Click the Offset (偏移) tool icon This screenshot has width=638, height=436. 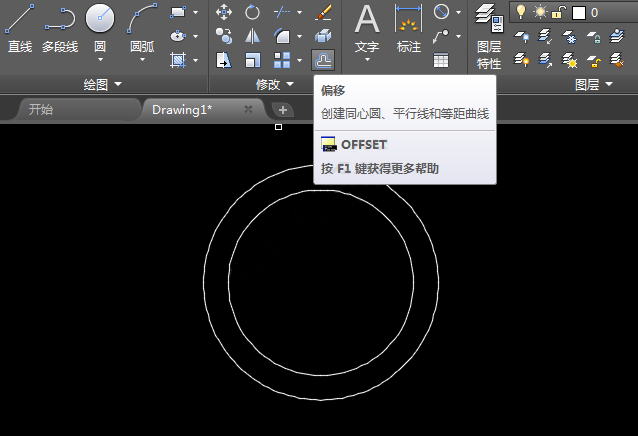[x=323, y=60]
